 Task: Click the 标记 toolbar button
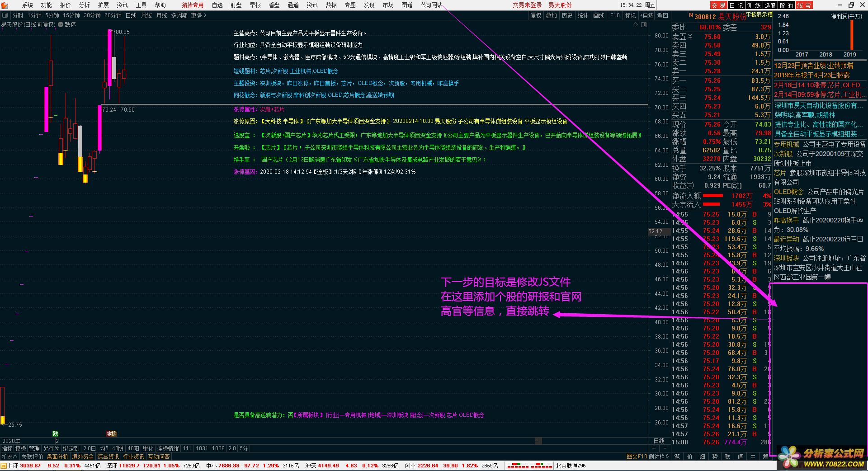coord(630,15)
